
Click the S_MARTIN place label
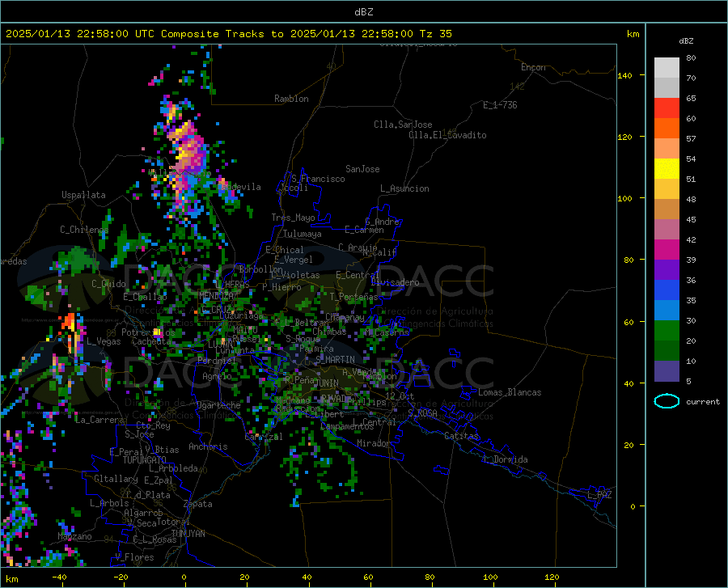pyautogui.click(x=335, y=360)
